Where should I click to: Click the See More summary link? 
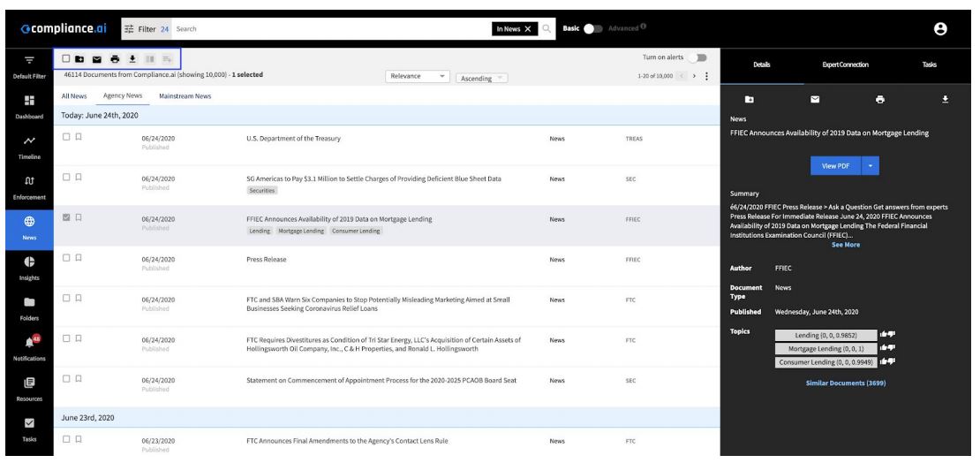(846, 245)
